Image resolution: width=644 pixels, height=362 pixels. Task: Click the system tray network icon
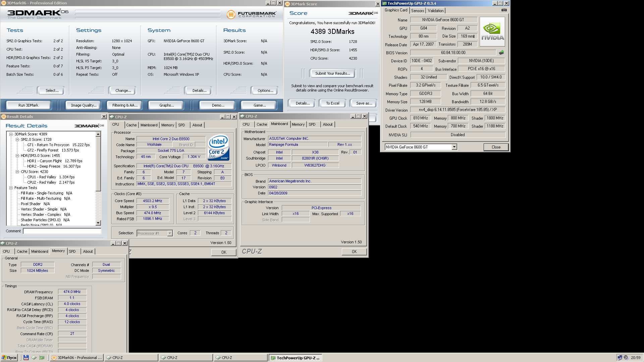[620, 358]
